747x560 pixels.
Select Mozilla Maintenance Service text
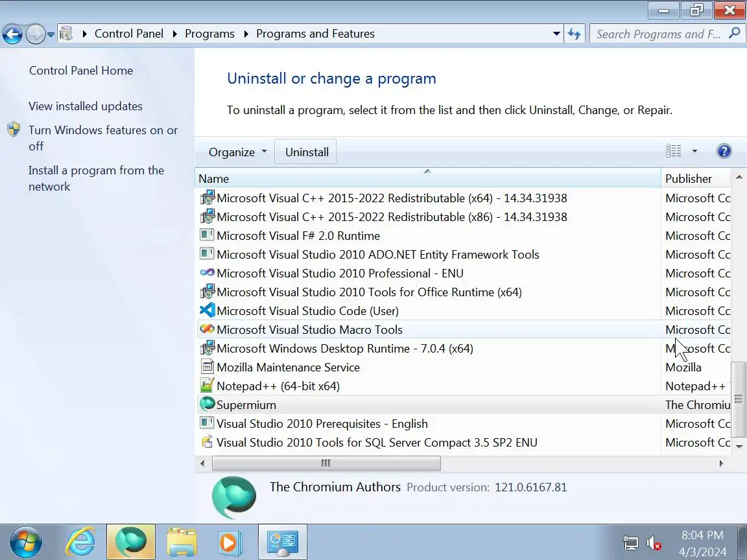(x=288, y=367)
